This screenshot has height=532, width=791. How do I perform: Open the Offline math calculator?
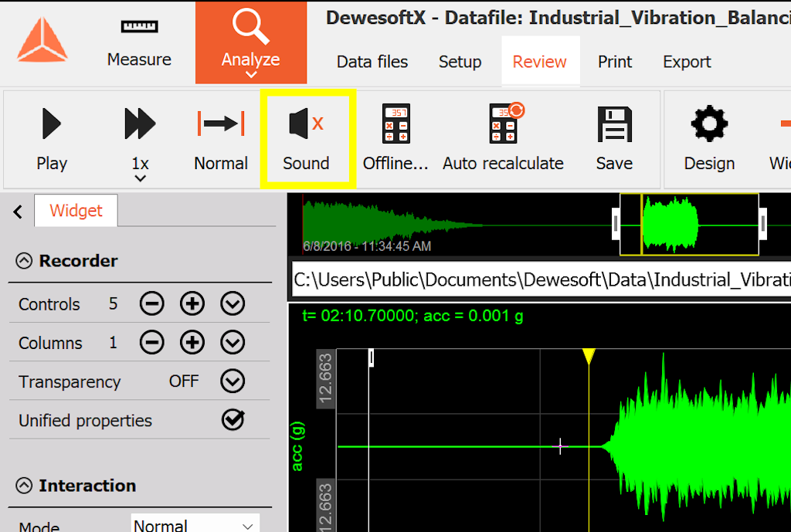tap(395, 139)
